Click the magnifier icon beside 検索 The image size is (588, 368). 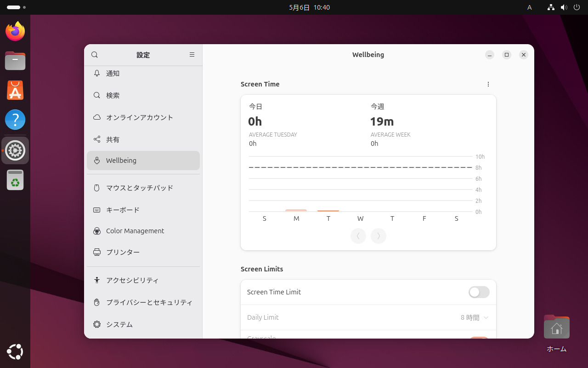(97, 95)
